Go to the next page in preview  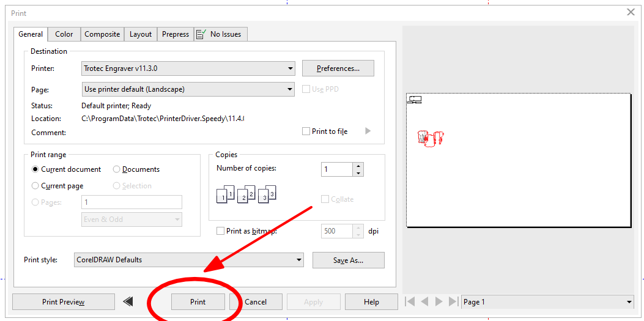(439, 301)
